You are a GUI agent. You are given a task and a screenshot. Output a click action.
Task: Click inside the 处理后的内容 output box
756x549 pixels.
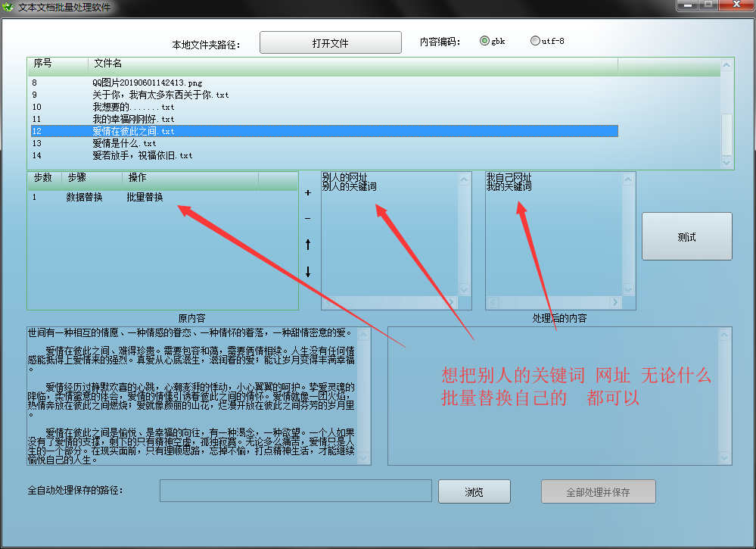(558, 395)
